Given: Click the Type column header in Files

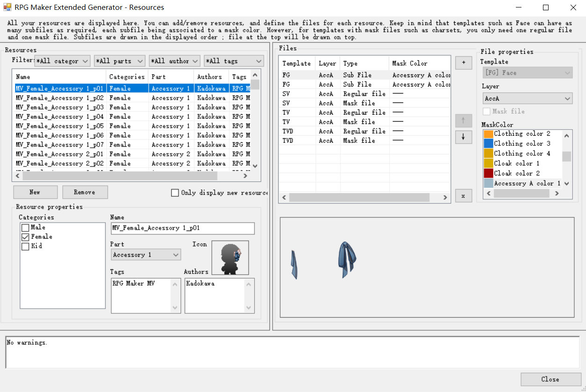Looking at the screenshot, I should coord(364,63).
